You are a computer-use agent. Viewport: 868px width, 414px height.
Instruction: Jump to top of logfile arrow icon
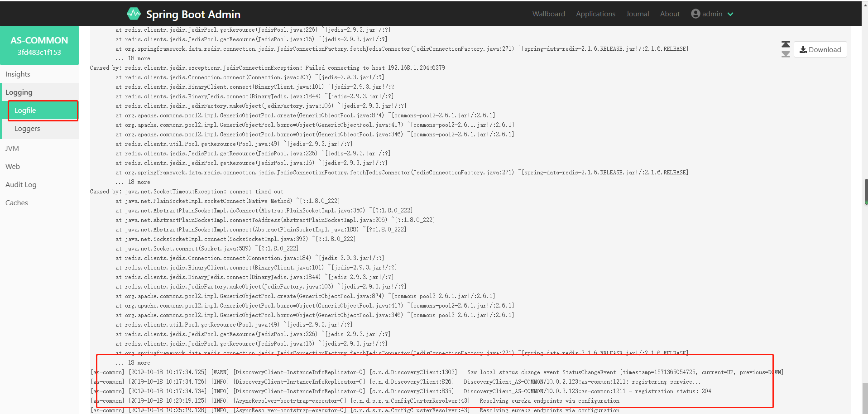[x=786, y=44]
